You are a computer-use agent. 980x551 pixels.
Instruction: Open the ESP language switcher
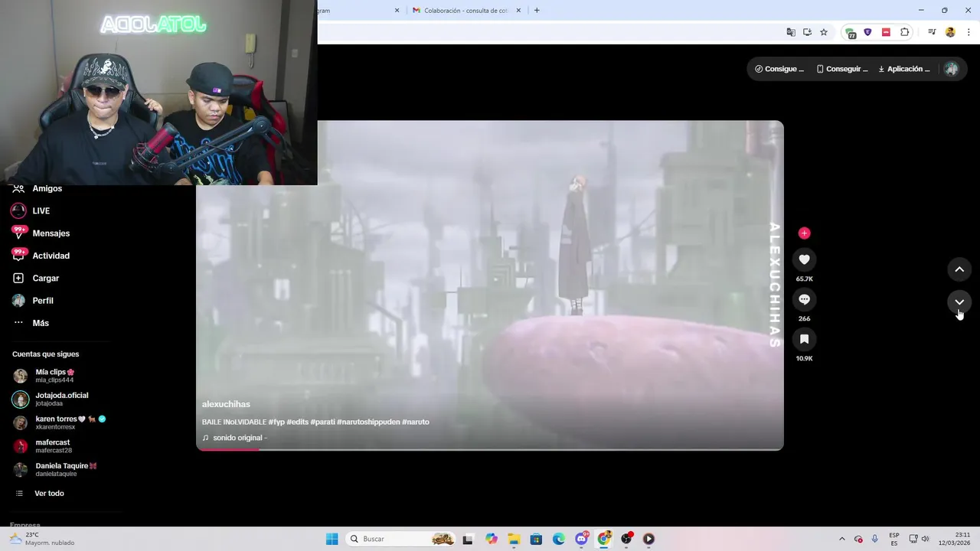pos(894,539)
